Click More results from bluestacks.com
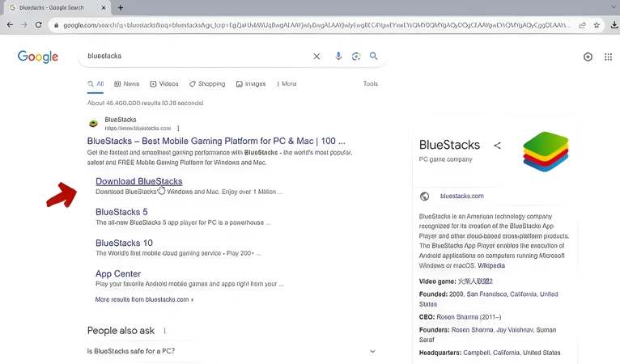Image resolution: width=620 pixels, height=364 pixels. 144,299
